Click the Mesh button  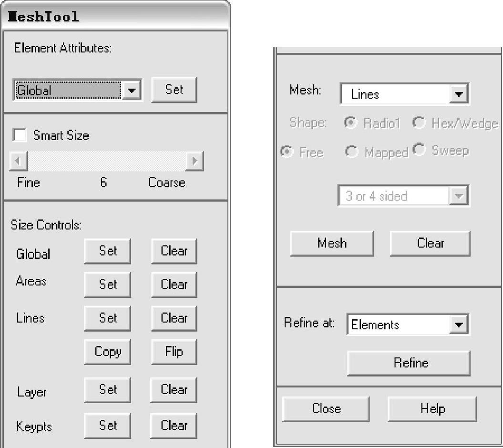tap(332, 244)
